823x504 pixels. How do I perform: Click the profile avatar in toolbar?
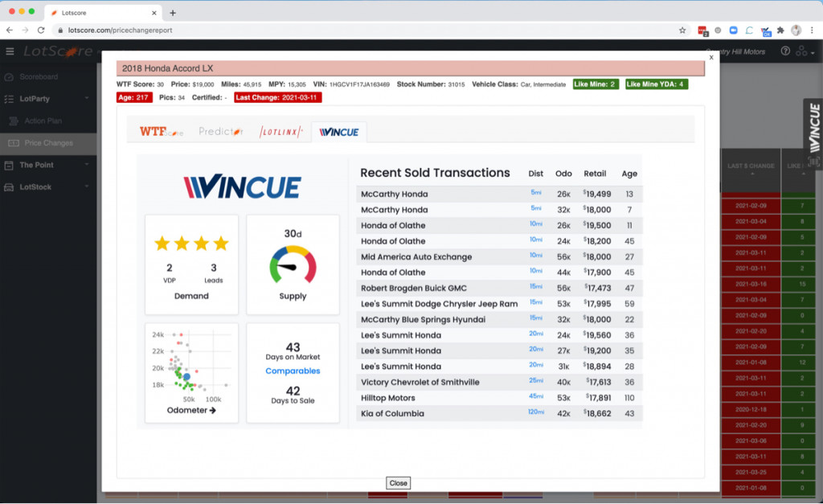click(x=796, y=31)
